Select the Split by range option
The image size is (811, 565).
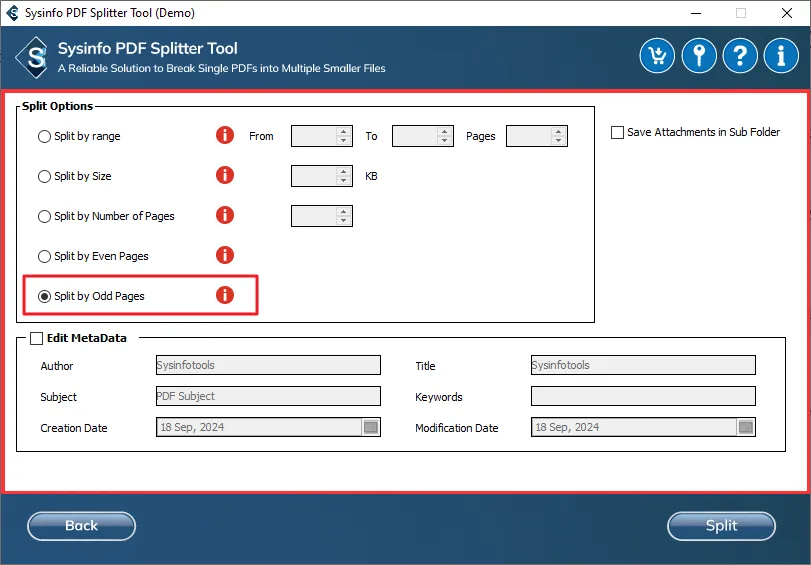coord(44,136)
